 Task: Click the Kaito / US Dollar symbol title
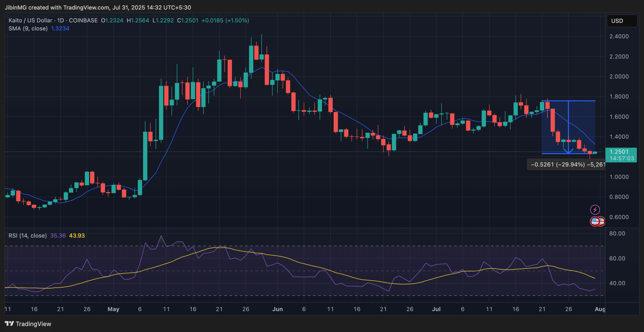30,20
